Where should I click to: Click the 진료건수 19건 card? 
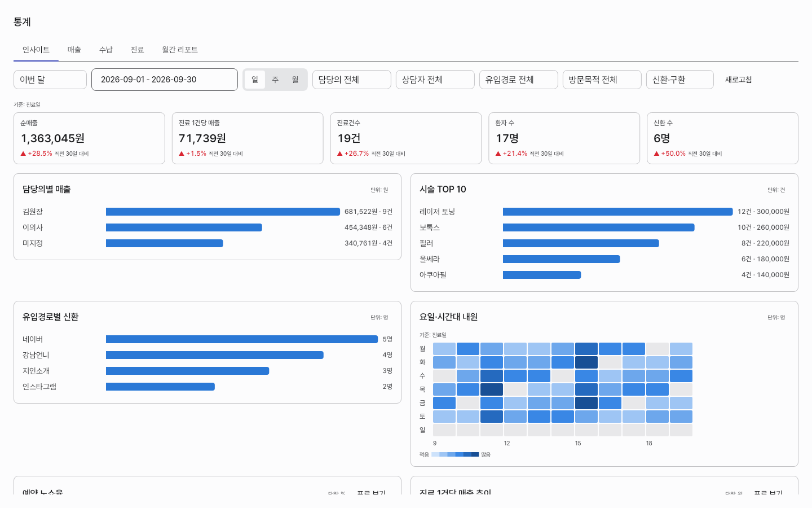pyautogui.click(x=406, y=138)
